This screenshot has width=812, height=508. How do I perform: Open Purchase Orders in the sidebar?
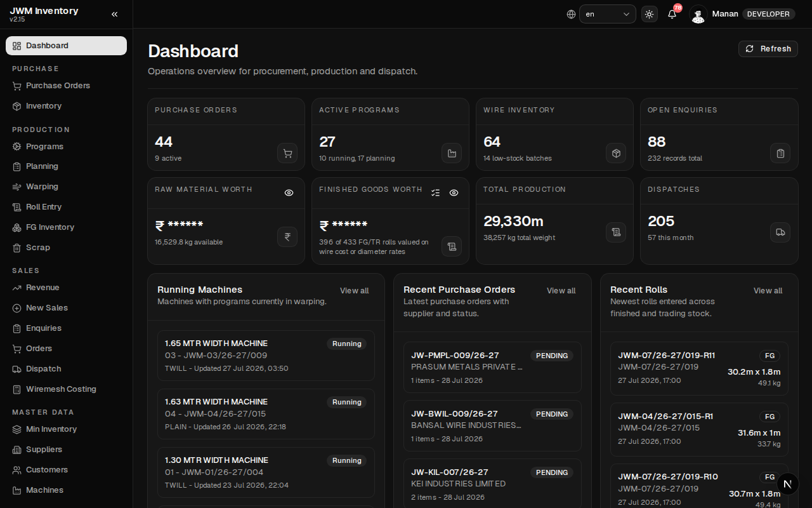(66, 86)
